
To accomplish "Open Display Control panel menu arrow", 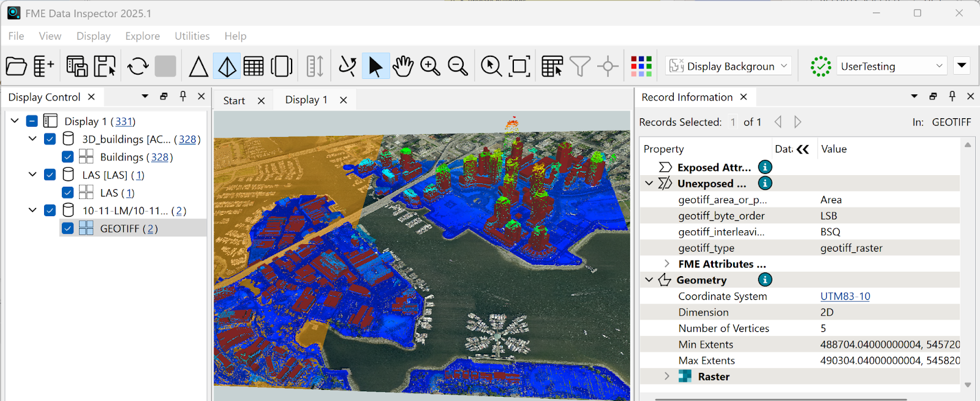I will (145, 96).
